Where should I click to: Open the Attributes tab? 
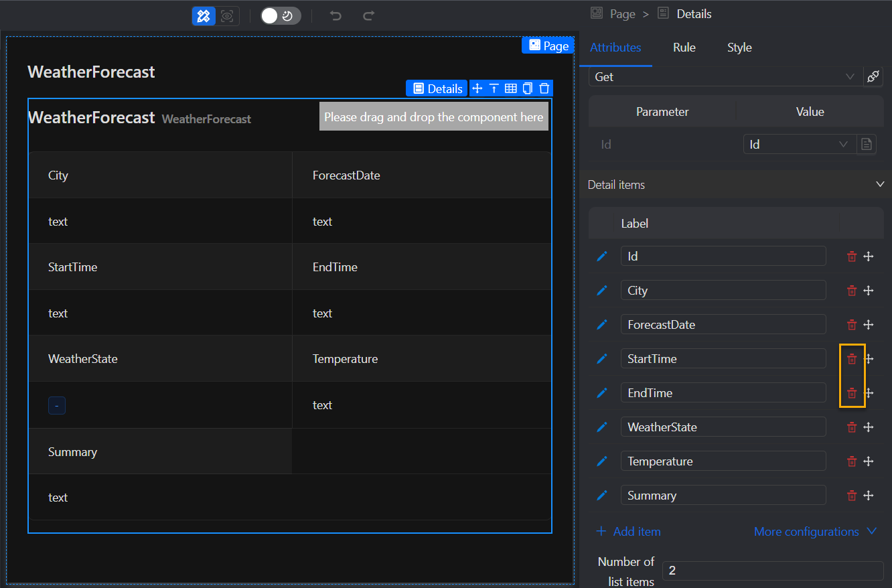coord(615,48)
